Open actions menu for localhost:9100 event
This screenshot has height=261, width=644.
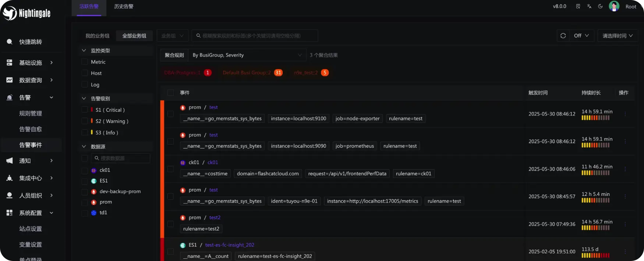pyautogui.click(x=625, y=114)
